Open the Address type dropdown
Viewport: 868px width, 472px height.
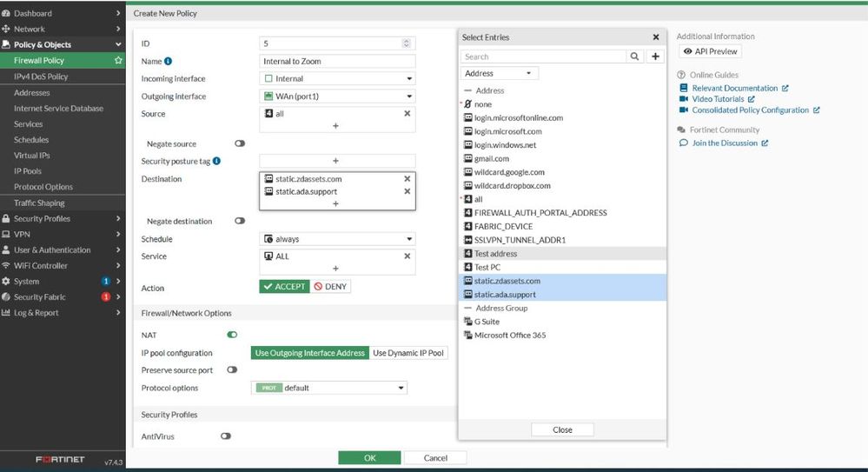click(500, 73)
